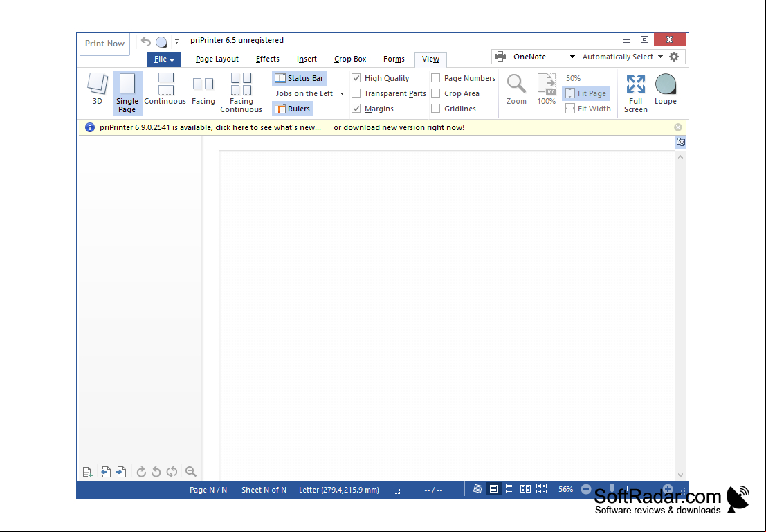Click the sidebar zoom out magnifier
The image size is (766, 532).
click(190, 471)
